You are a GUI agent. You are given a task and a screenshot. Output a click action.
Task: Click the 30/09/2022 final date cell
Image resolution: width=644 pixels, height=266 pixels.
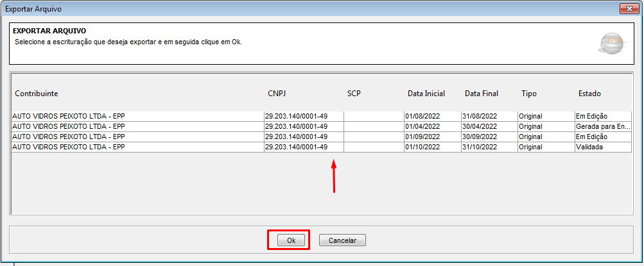click(489, 137)
